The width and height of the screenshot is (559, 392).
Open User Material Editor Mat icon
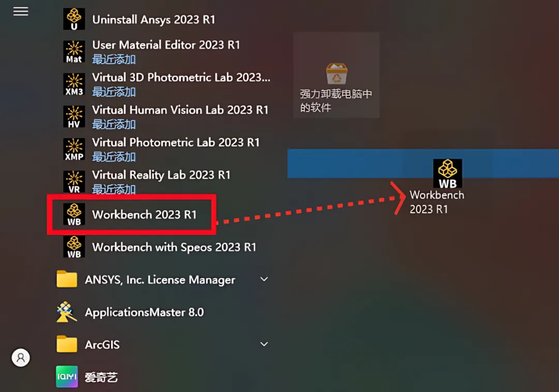(74, 52)
